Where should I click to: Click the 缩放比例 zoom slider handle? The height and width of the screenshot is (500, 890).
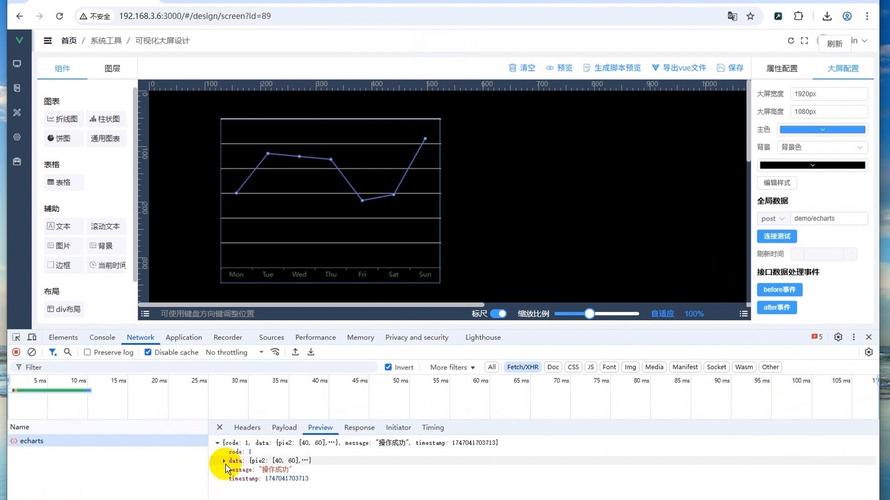589,313
